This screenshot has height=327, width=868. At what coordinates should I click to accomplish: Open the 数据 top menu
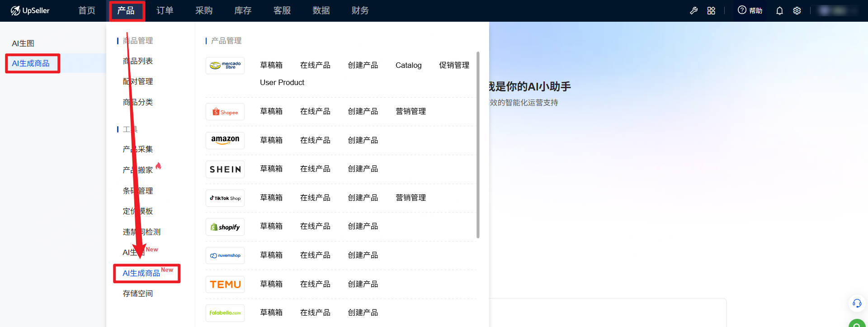coord(321,10)
